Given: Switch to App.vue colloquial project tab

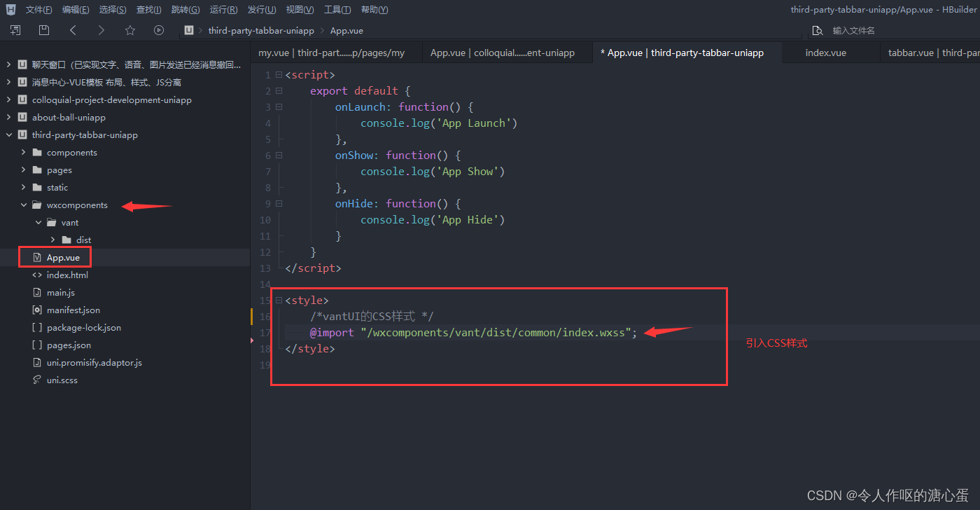Looking at the screenshot, I should tap(502, 53).
